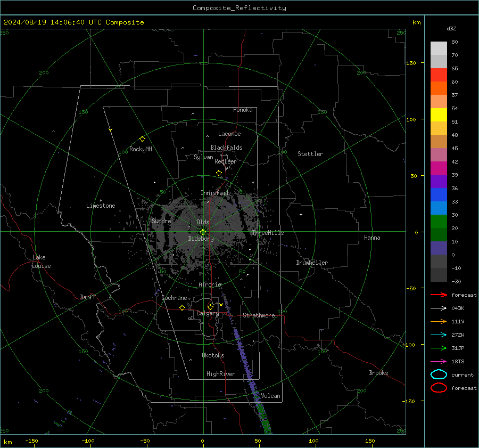The image size is (479, 448).
Task: Click the Lake Louise map label
Action: (41, 262)
